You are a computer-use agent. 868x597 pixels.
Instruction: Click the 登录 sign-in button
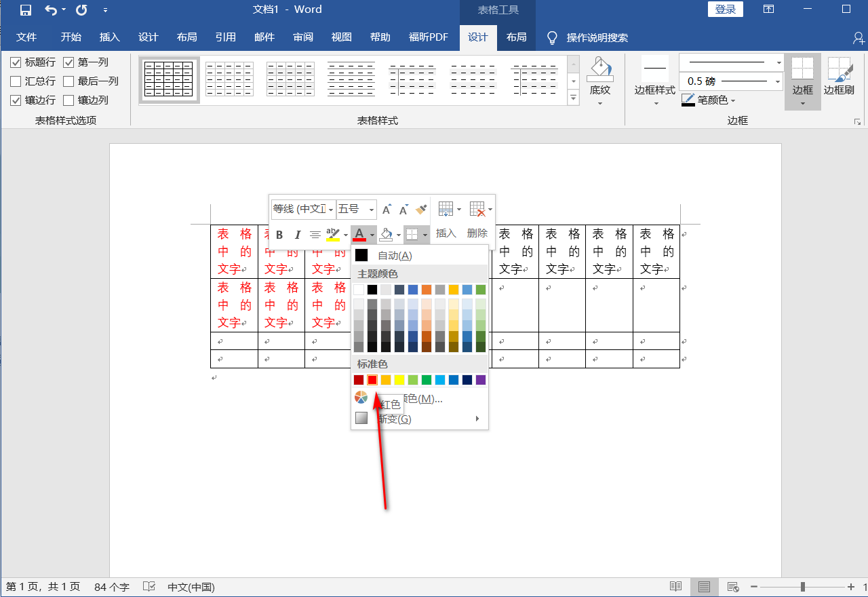(726, 9)
